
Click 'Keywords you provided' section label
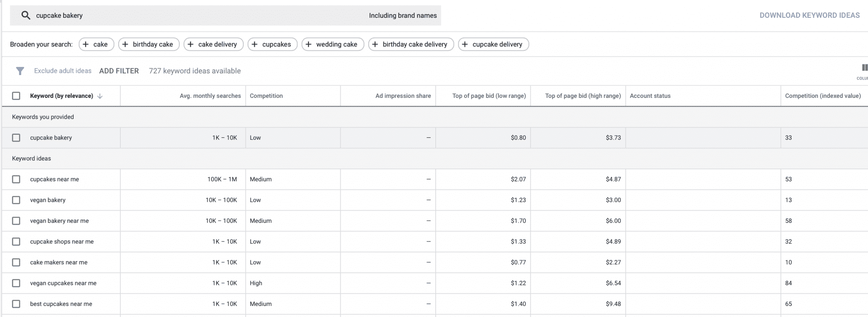(43, 117)
